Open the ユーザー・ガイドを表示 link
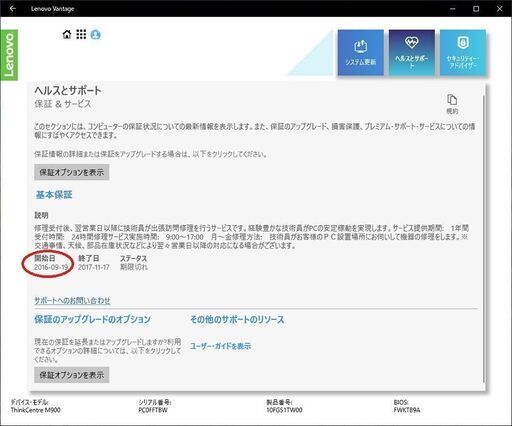The height and width of the screenshot is (426, 512). point(220,346)
